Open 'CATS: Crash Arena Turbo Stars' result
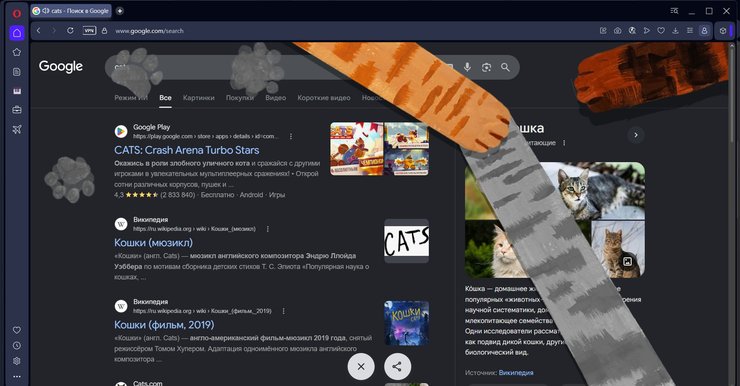740x386 pixels. [x=186, y=150]
